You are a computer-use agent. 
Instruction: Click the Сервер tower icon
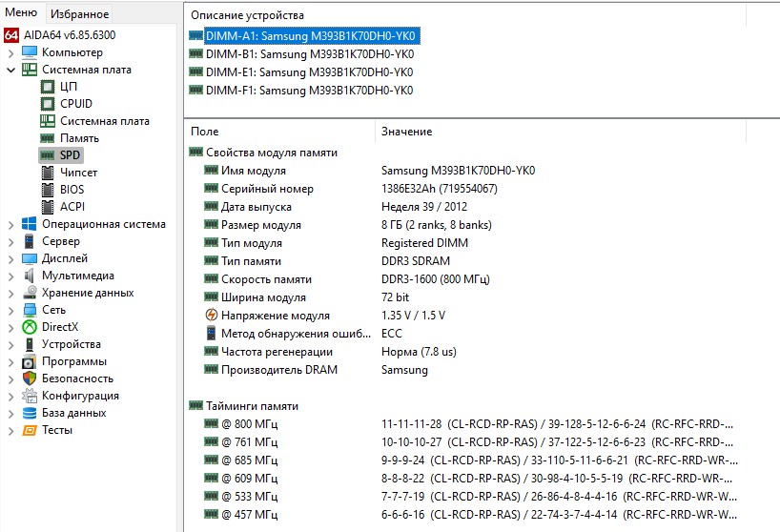(x=30, y=241)
